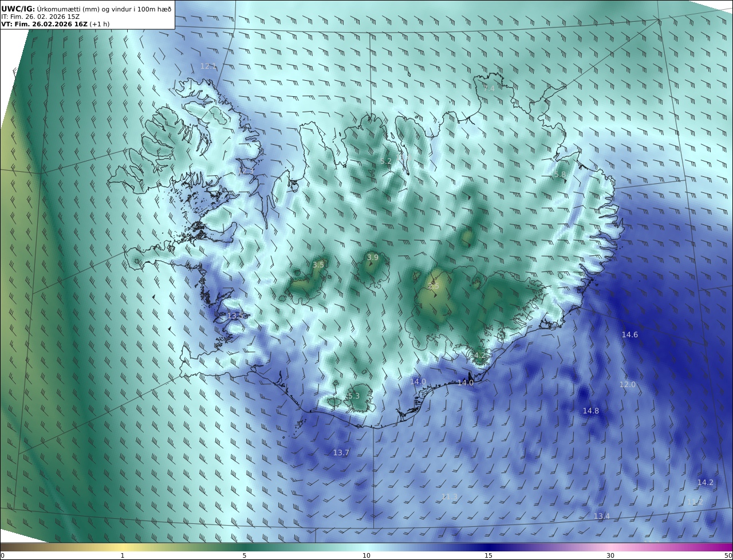
Task: Click the 12.3 value on the map
Action: pyautogui.click(x=245, y=171)
